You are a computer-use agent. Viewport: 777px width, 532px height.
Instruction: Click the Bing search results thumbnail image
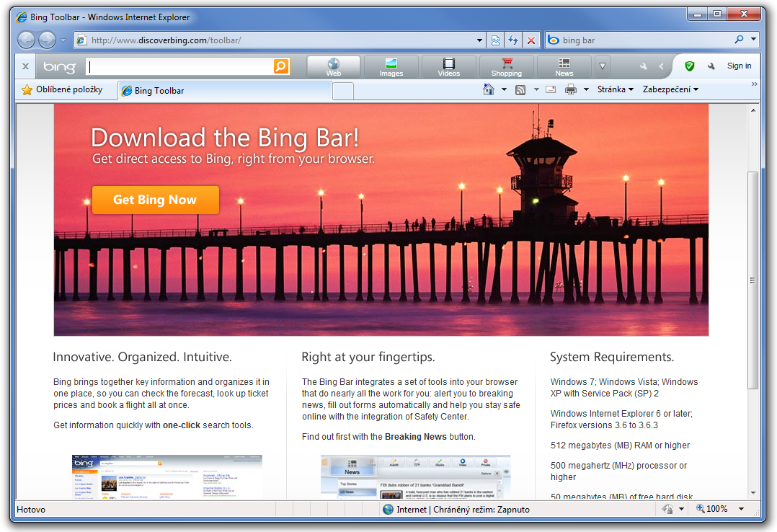pos(167,476)
